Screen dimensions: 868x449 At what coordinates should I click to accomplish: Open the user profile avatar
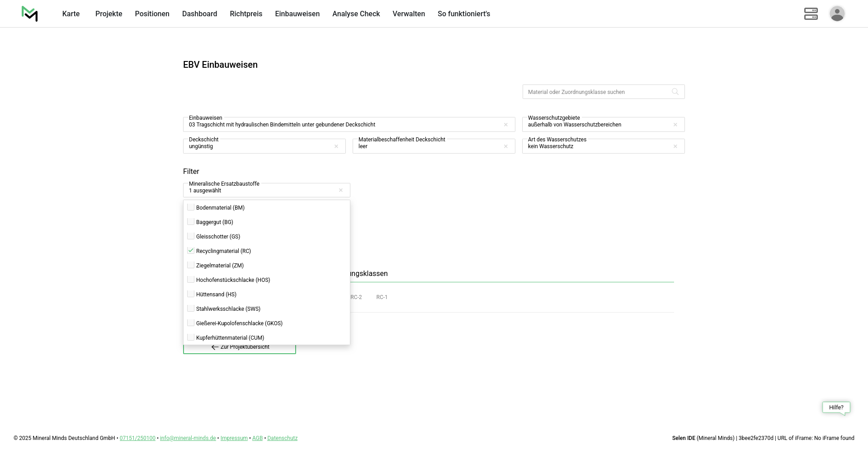(x=837, y=14)
